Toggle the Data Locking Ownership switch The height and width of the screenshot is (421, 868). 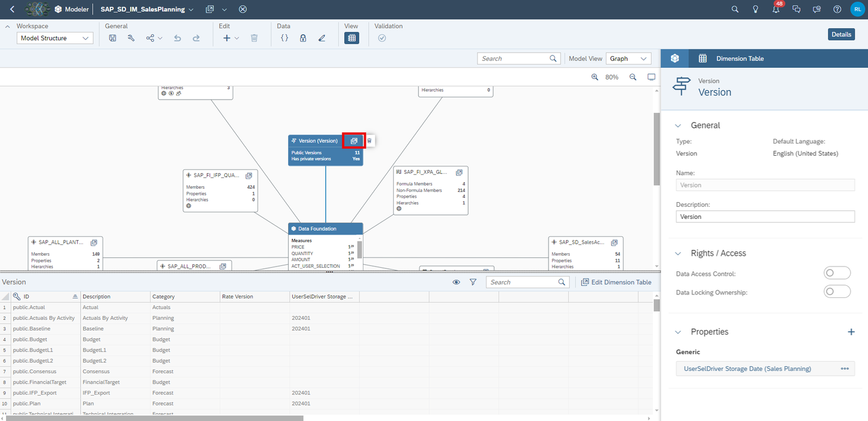837,292
